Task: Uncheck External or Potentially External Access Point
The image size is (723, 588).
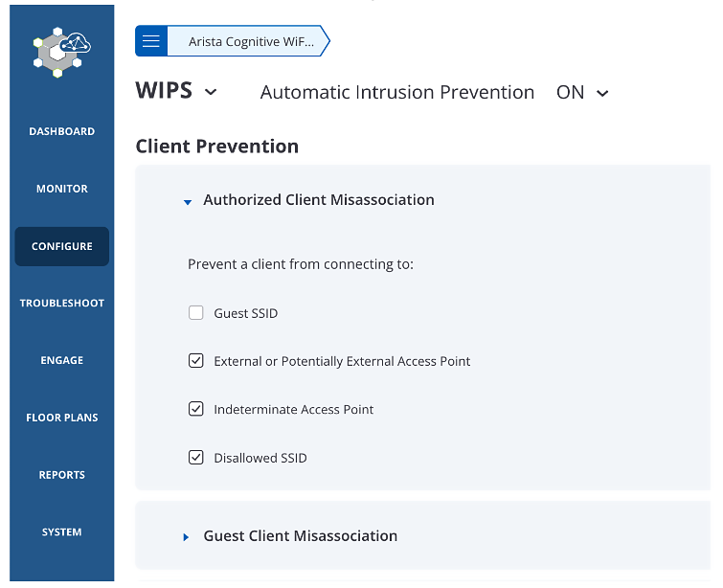Action: 196,361
